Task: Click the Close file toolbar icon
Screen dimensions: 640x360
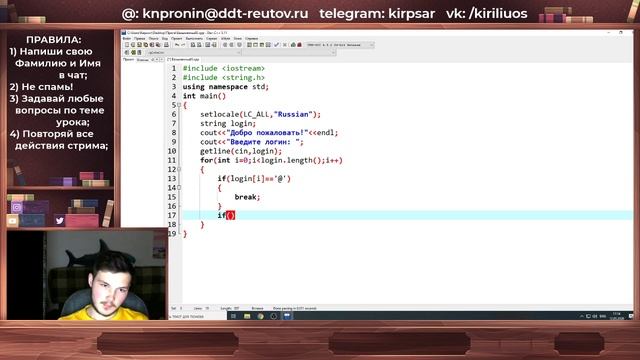Action: pos(152,45)
